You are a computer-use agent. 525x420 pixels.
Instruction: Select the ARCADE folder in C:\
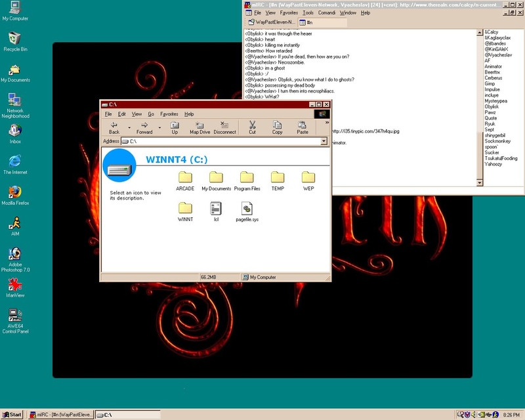[x=185, y=181]
